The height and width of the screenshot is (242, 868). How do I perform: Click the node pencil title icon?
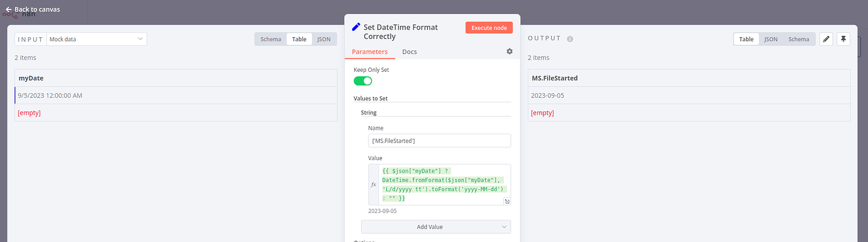pos(356,27)
